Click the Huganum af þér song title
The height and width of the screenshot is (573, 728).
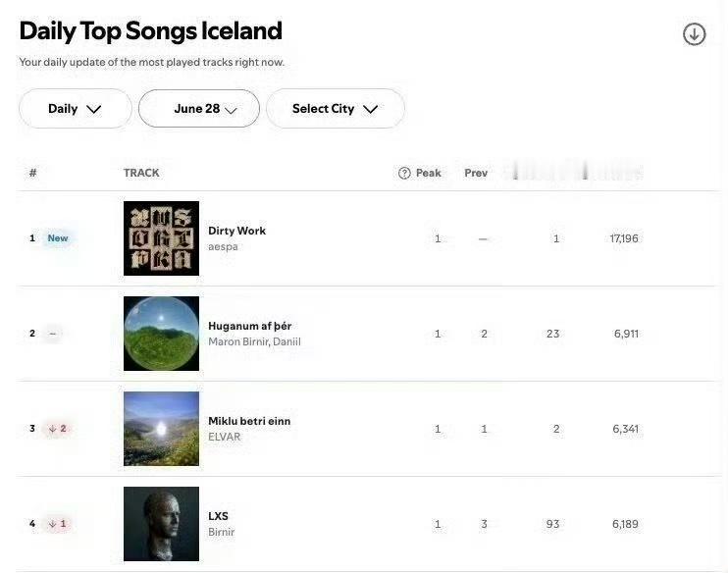pos(249,326)
